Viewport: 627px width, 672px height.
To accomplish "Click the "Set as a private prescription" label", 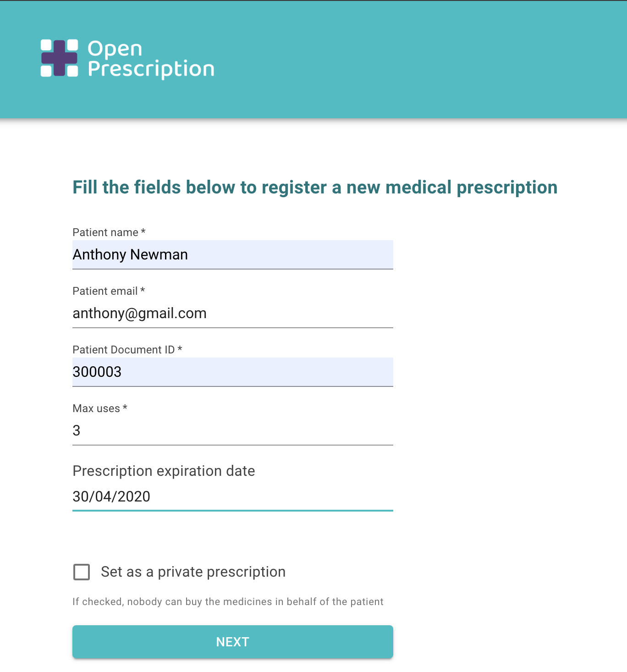I will tap(193, 572).
